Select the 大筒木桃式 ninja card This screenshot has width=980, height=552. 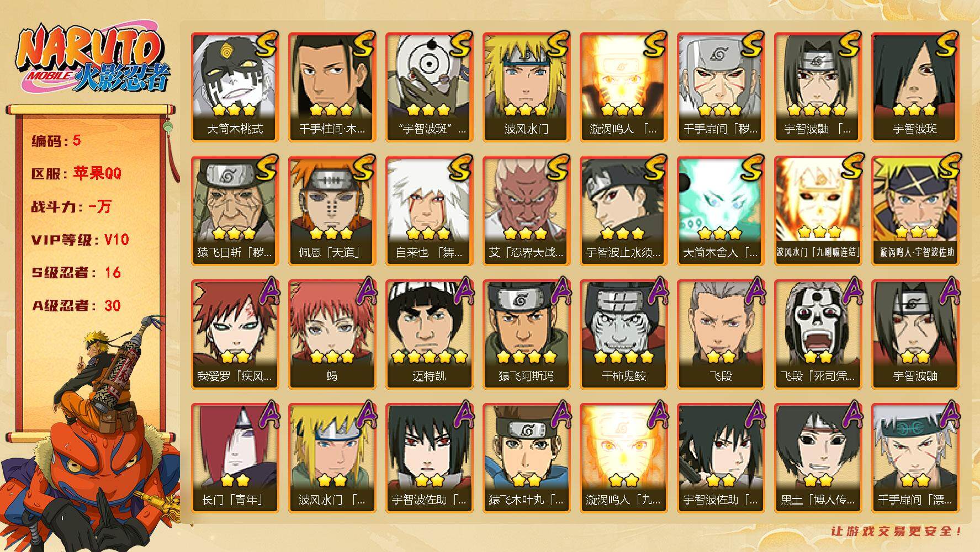coord(235,87)
